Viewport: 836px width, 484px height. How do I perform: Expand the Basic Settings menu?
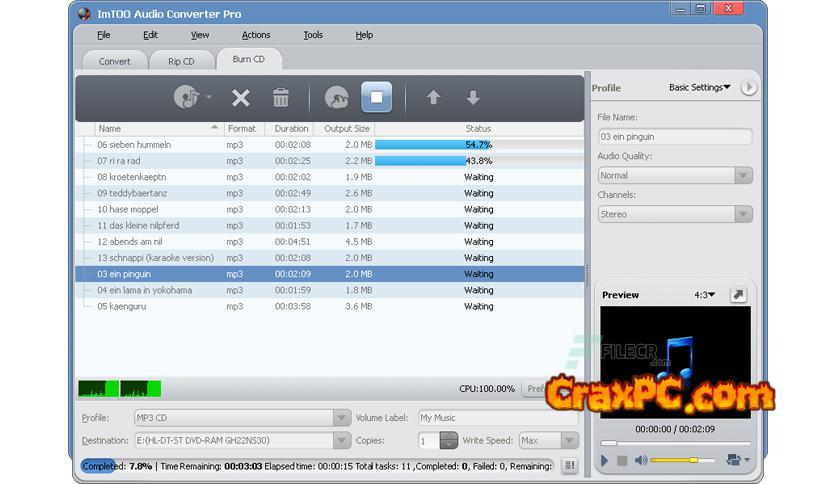coord(699,88)
